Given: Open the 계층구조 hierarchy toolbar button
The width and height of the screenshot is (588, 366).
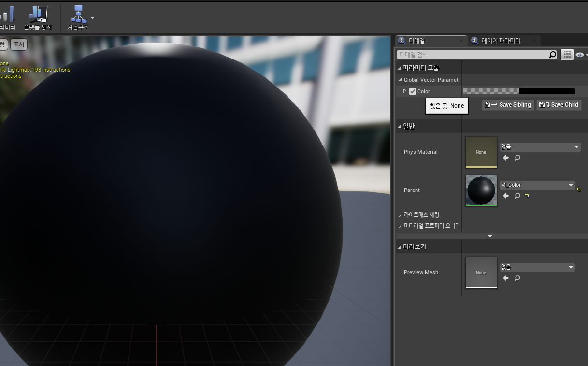Looking at the screenshot, I should [78, 18].
